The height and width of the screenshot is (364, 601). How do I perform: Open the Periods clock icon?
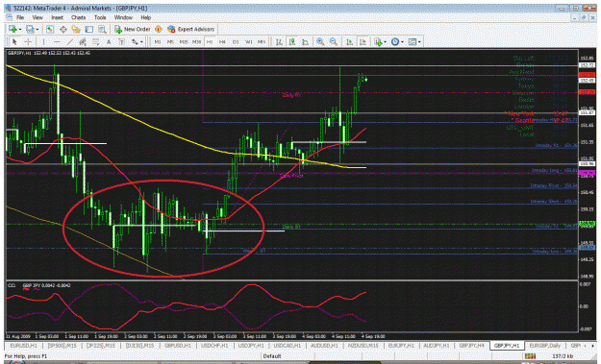395,41
